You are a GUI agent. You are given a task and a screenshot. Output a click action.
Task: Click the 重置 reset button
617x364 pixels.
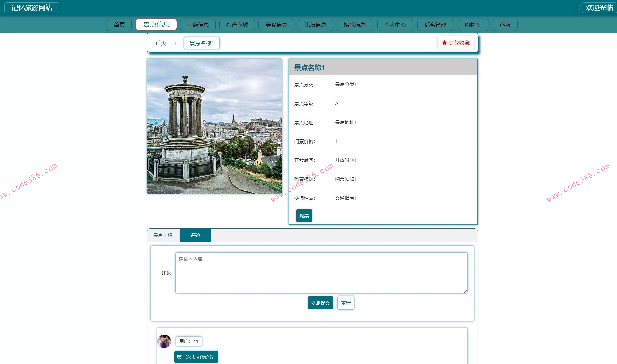(346, 303)
